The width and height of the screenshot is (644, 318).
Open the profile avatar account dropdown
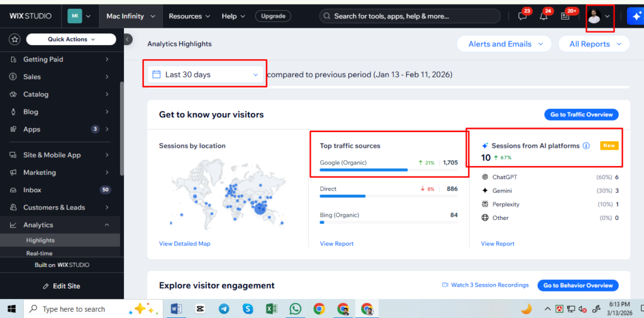point(598,16)
